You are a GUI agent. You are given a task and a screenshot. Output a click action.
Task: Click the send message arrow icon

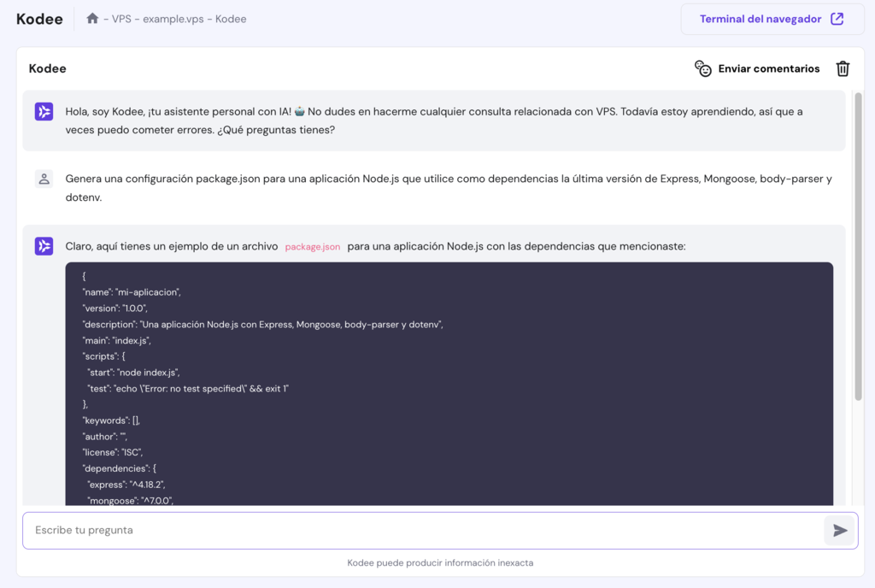pyautogui.click(x=840, y=530)
